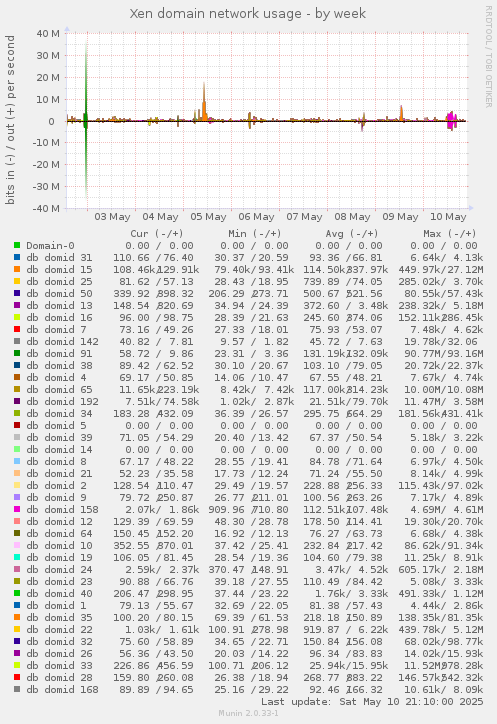This screenshot has height=724, width=497.
Task: Click the '-40 M' y-axis label
Action: point(46,208)
